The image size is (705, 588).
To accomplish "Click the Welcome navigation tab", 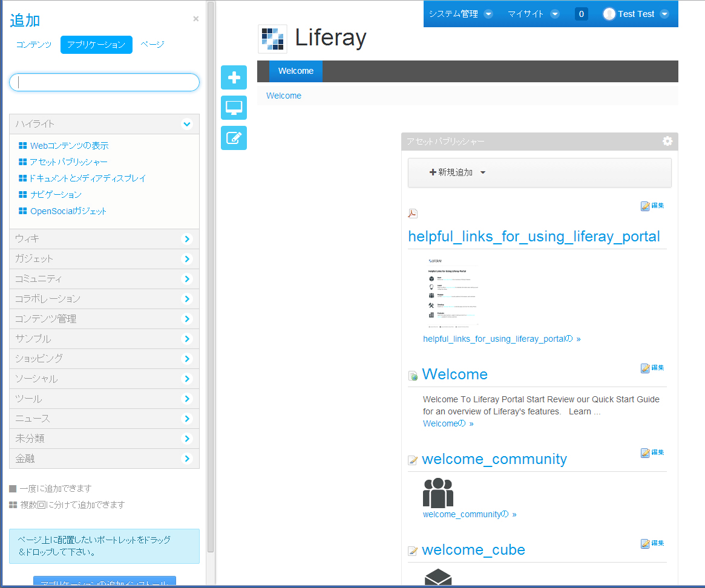I will tap(296, 71).
